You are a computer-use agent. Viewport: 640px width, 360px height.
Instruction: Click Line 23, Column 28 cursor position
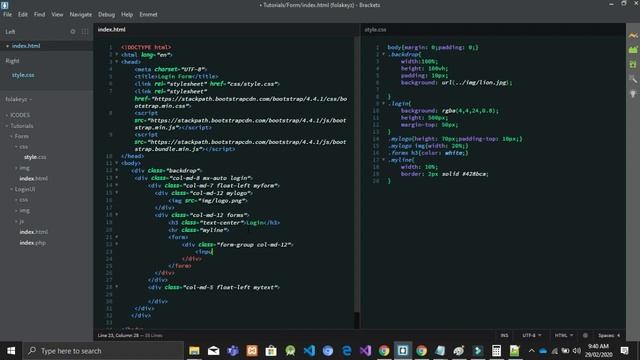tap(118, 336)
